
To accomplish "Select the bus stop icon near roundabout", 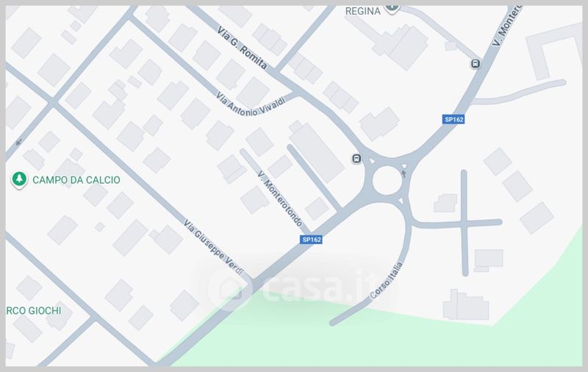I will [356, 159].
